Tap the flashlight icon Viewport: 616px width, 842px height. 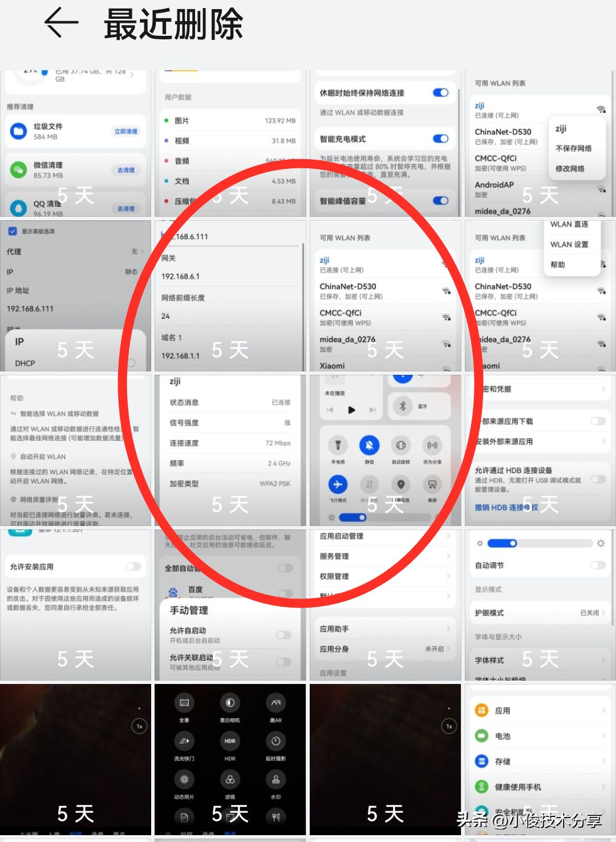click(x=338, y=445)
